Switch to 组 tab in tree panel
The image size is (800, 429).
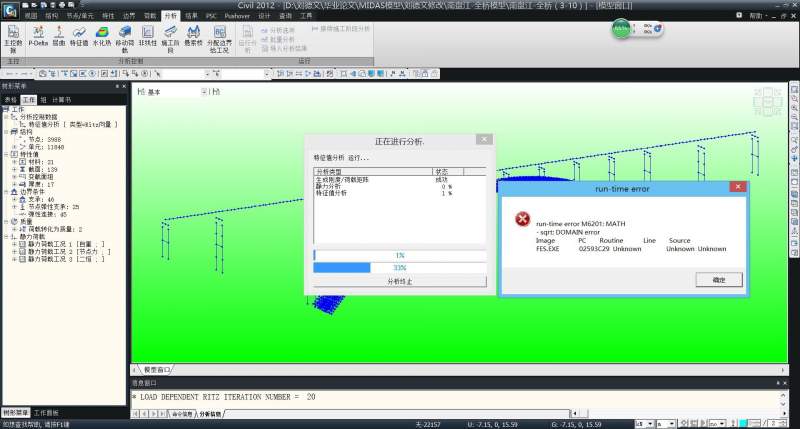tap(43, 100)
